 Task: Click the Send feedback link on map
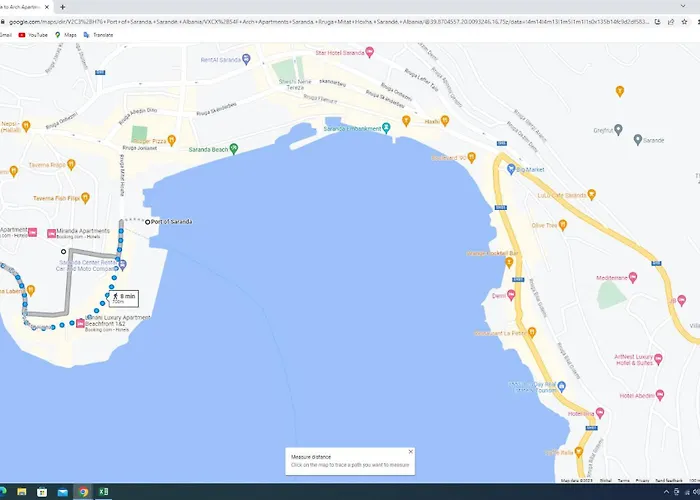click(669, 481)
